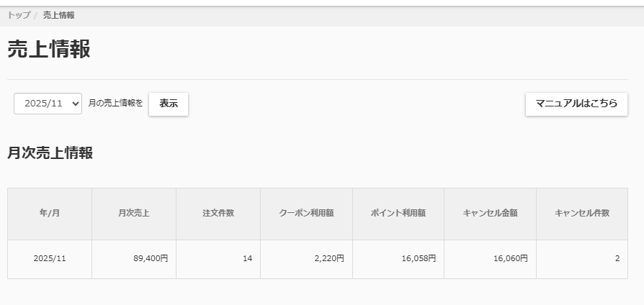
Task: Select the 月次売上 column header
Action: (x=134, y=214)
